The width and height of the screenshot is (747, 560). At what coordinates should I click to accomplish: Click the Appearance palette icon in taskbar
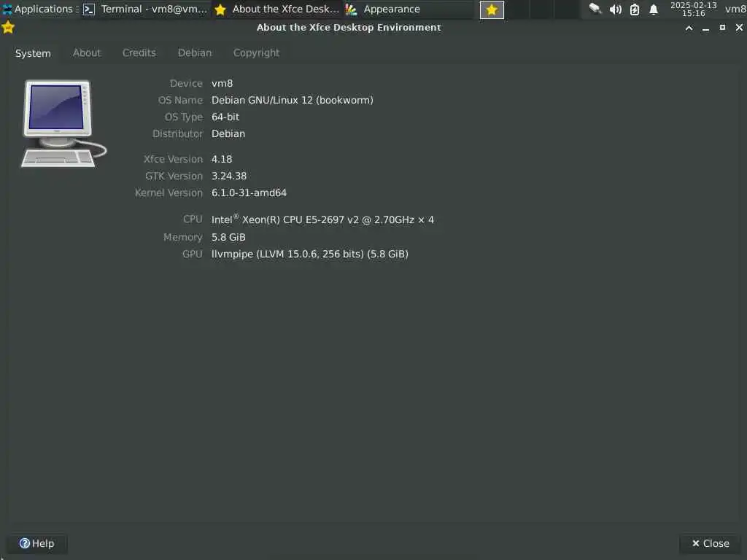[x=351, y=9]
